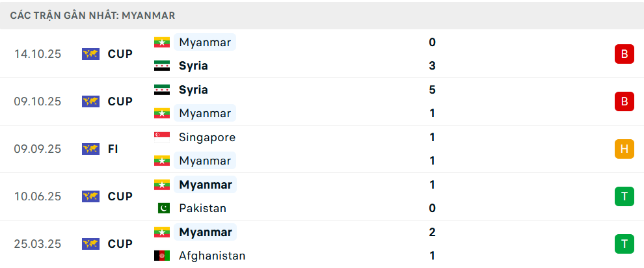644x268 pixels.
Task: Click the orange H result badge
Action: (624, 149)
